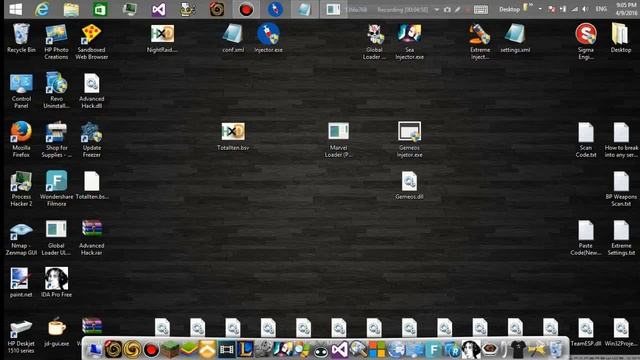Launch Wondershare Filmora desktop shortcut

(56, 189)
